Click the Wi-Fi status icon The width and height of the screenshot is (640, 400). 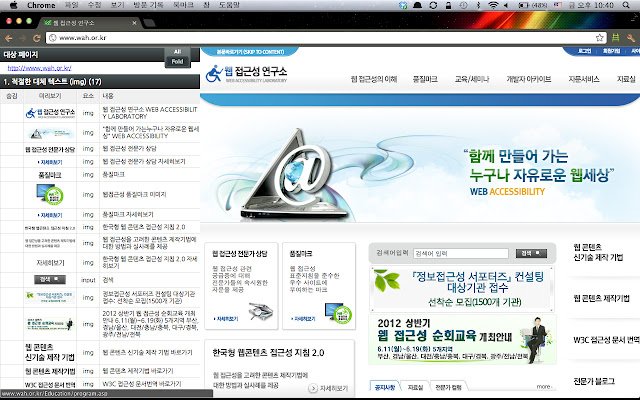(493, 5)
